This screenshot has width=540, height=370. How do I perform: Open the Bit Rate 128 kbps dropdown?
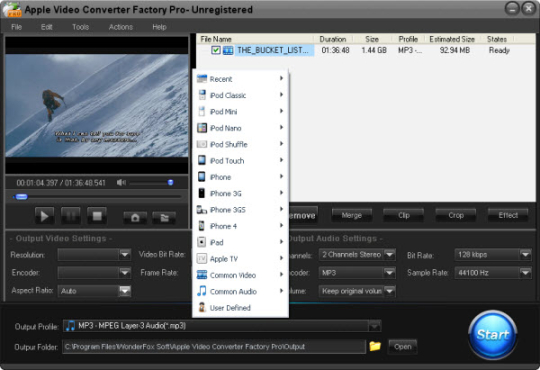pos(525,255)
